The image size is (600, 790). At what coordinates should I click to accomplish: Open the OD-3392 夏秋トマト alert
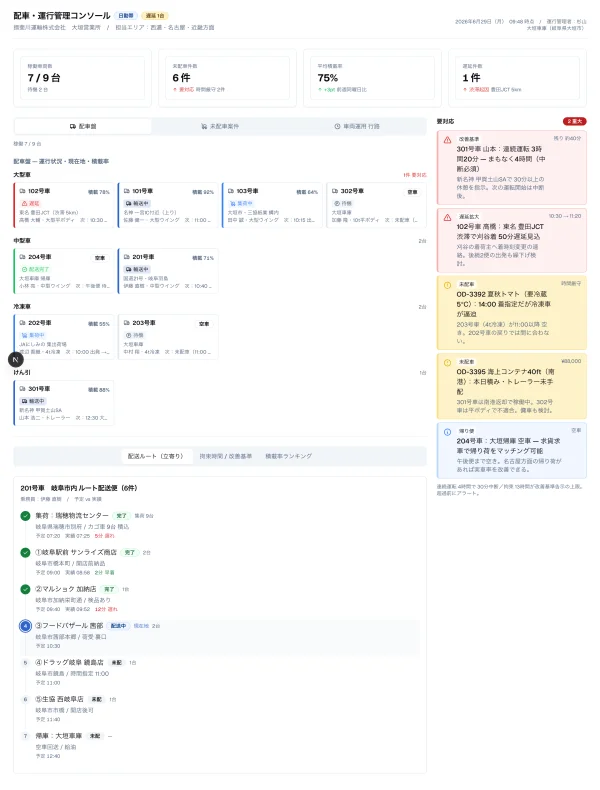(x=511, y=312)
